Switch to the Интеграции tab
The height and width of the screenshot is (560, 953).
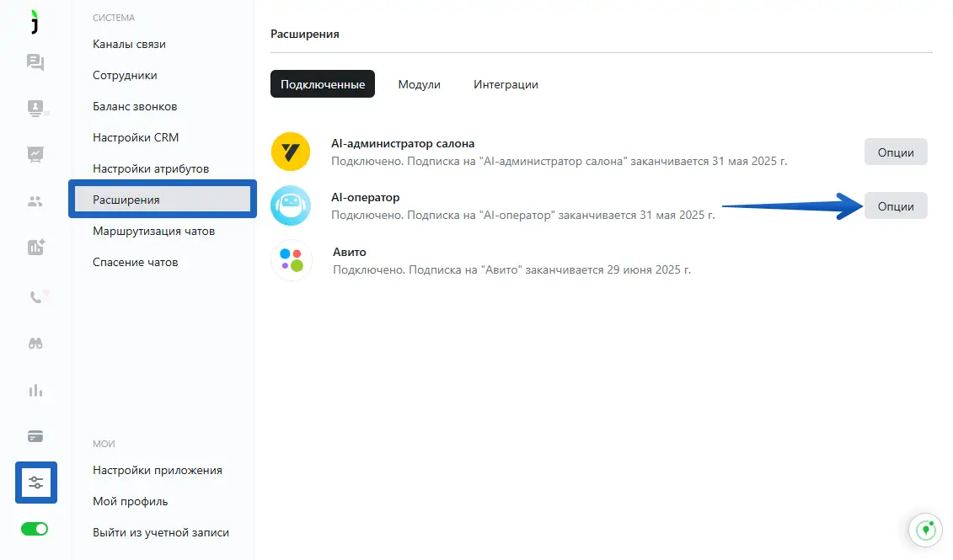coord(506,85)
